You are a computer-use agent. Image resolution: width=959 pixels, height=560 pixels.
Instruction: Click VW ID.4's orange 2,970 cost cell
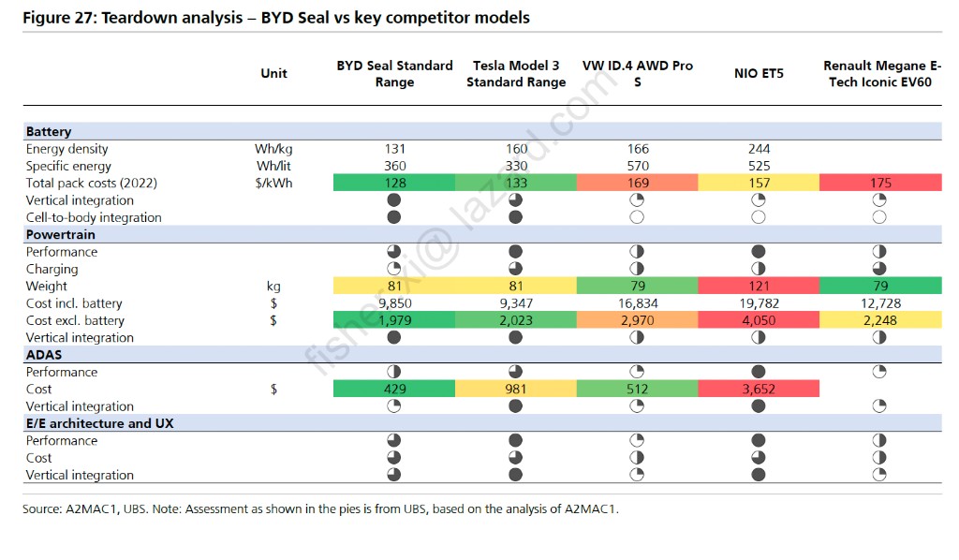click(x=638, y=320)
